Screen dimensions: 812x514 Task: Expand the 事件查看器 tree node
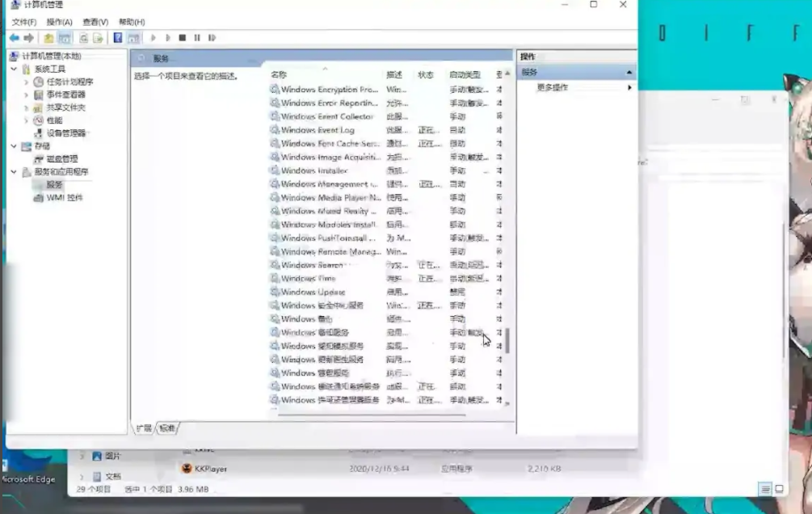point(27,95)
